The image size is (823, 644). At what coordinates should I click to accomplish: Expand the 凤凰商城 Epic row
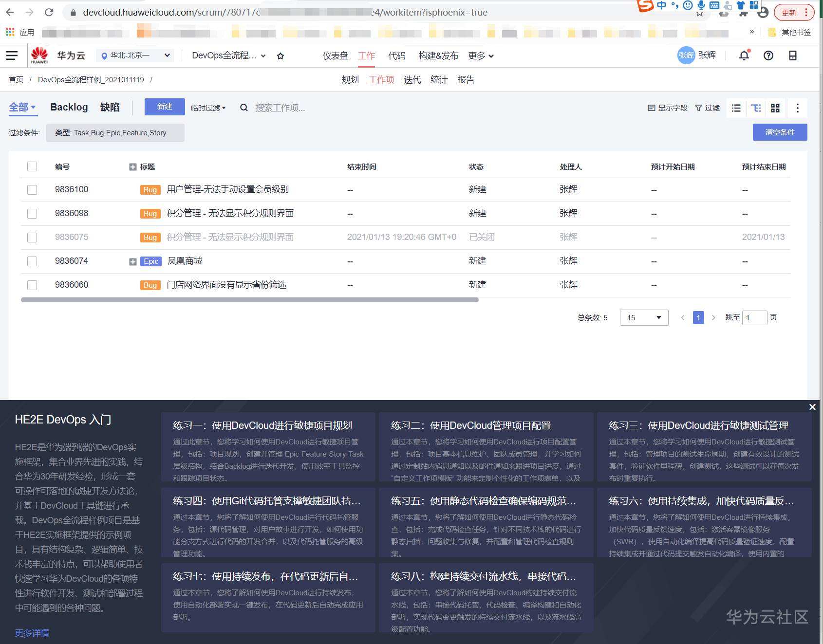tap(133, 262)
